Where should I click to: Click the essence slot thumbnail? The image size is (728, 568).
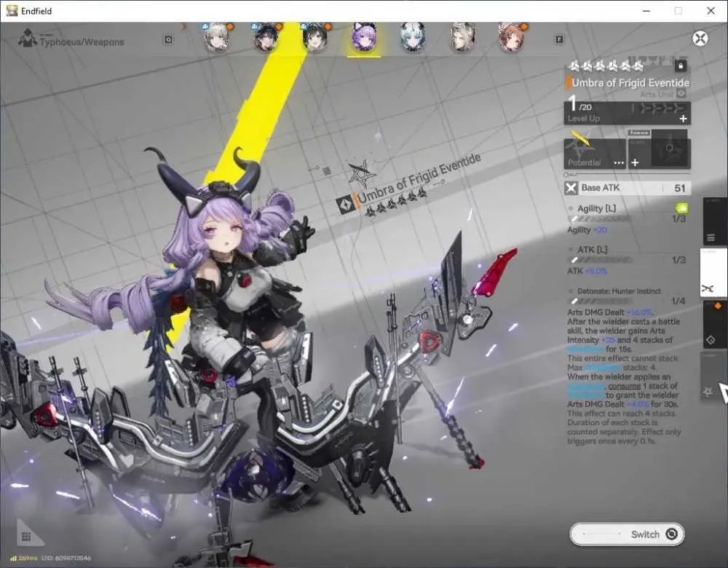[x=670, y=148]
